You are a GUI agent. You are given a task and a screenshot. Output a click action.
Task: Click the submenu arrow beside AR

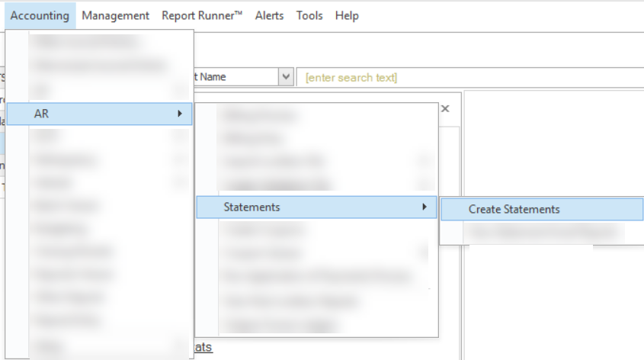(180, 114)
